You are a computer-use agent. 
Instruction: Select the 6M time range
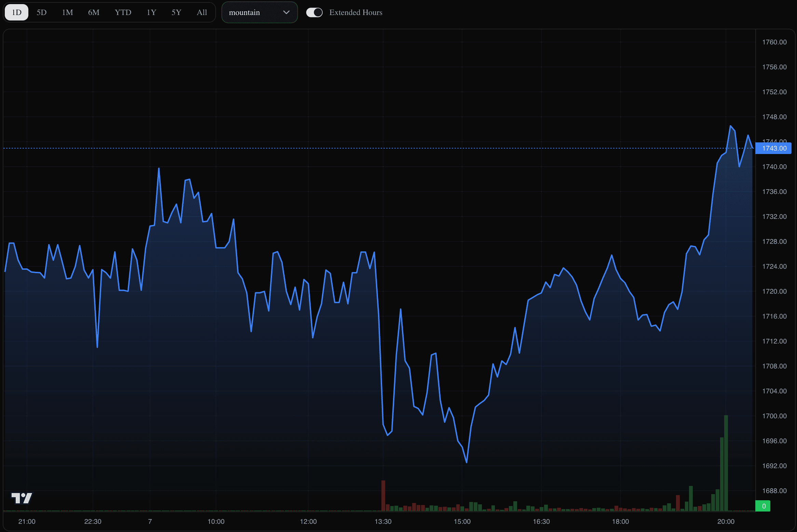94,13
